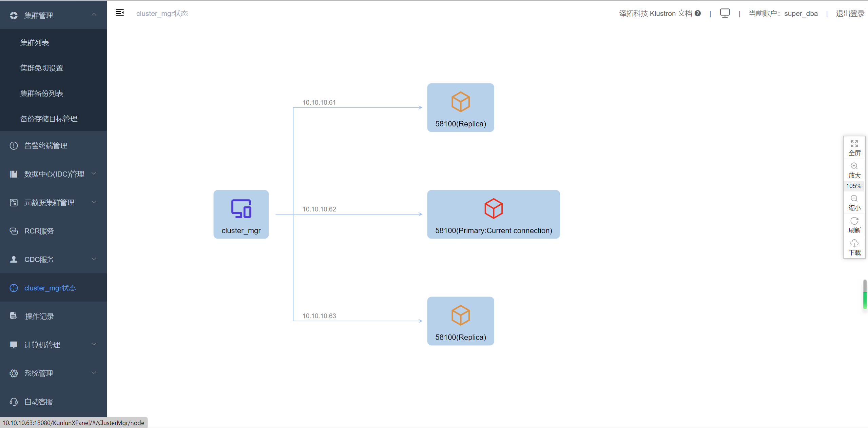Open the 操作记录 menu item

(x=39, y=316)
